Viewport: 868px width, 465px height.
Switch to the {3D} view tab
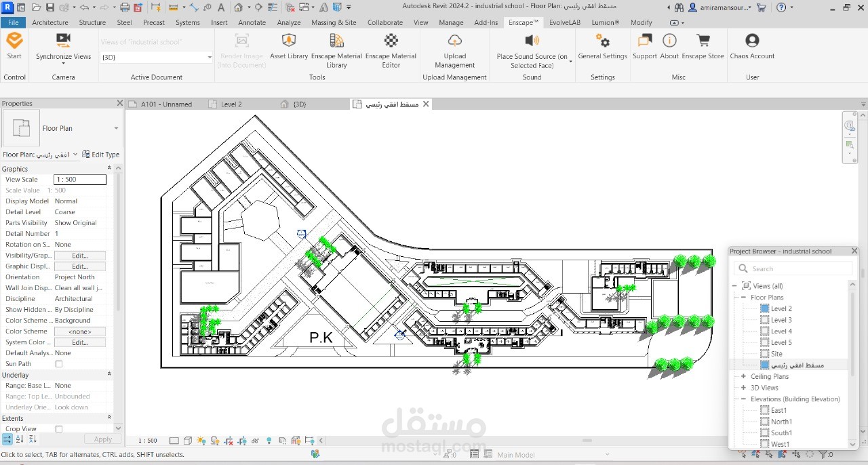coord(300,104)
